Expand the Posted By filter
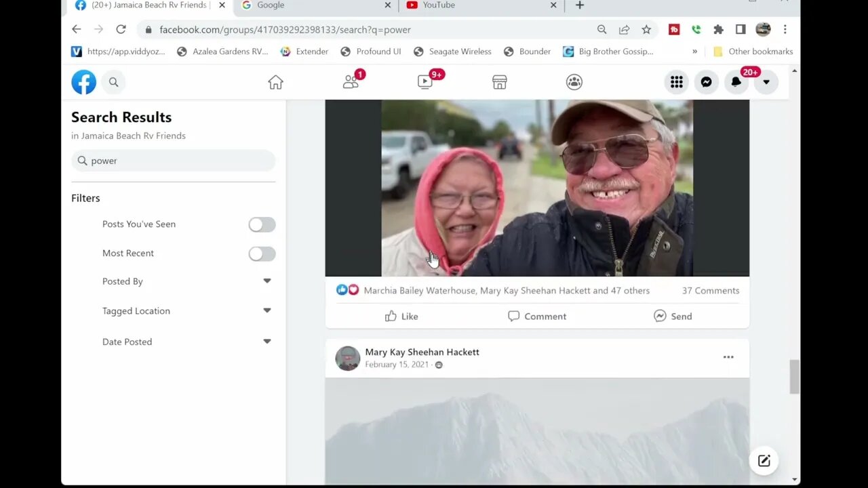868x488 pixels. coord(267,281)
